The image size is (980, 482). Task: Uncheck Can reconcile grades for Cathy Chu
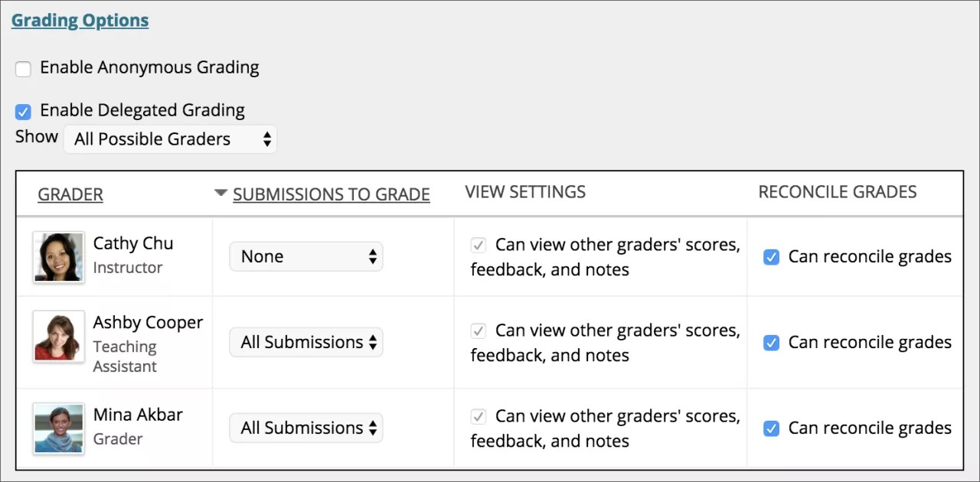coord(771,258)
